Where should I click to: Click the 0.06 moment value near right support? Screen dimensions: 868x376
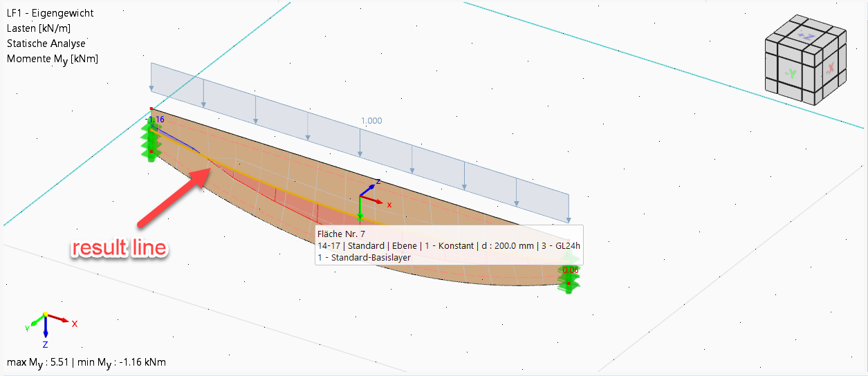point(570,270)
